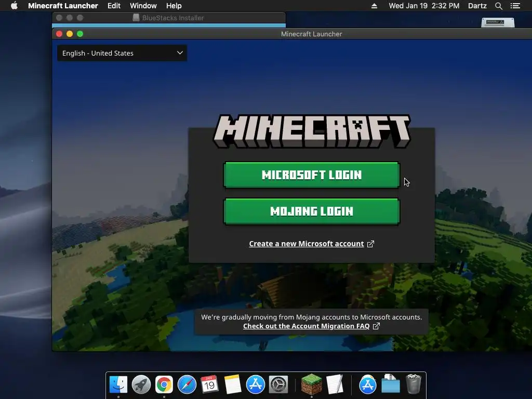532x399 pixels.
Task: Open Create a new Microsoft account link
Action: pos(307,244)
